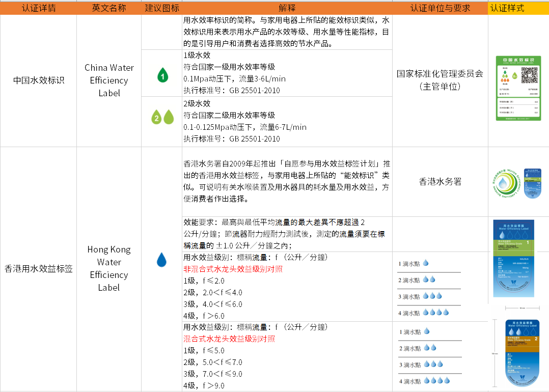Click the green single-drop grade 1 icon
Viewport: 549px width, 392px height.
tap(162, 75)
